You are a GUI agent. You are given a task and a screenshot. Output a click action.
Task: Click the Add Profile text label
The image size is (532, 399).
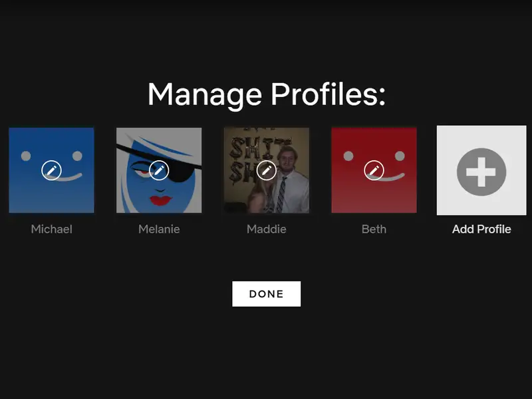tap(481, 229)
